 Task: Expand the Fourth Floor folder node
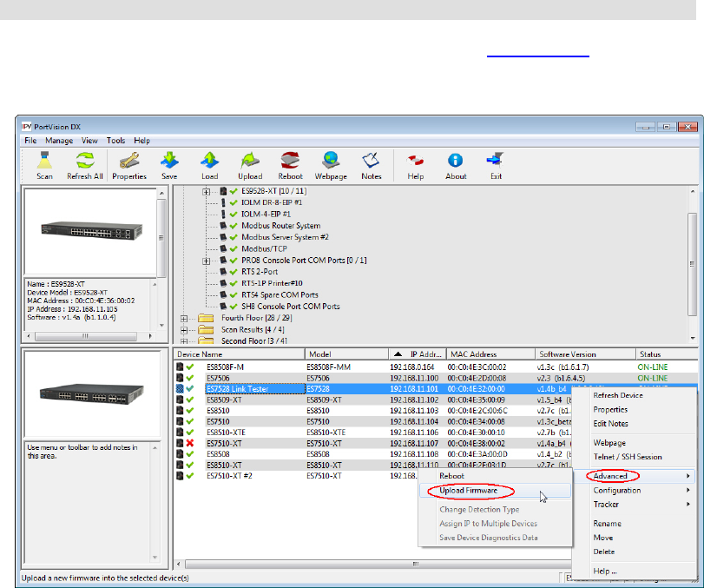pyautogui.click(x=184, y=319)
